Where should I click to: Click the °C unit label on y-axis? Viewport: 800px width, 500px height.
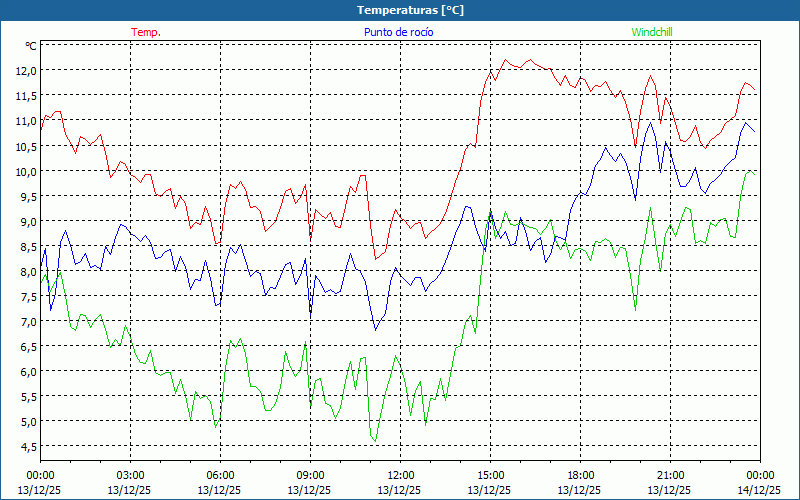pos(31,46)
